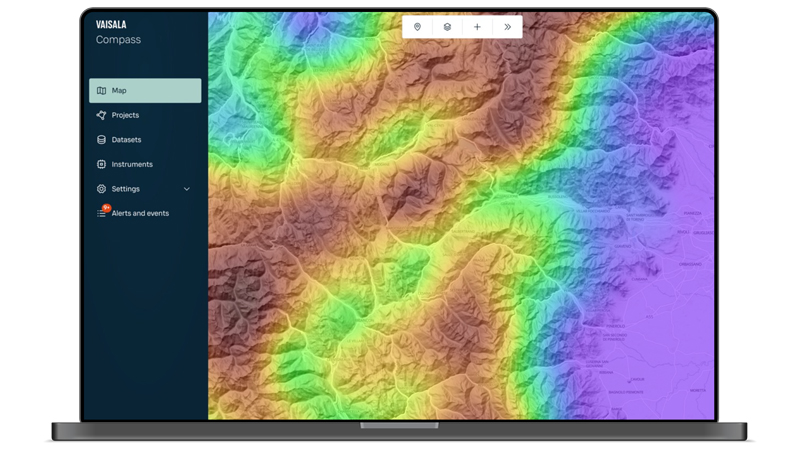The width and height of the screenshot is (800, 450).
Task: Expand the Settings submenu chevron
Action: [187, 189]
